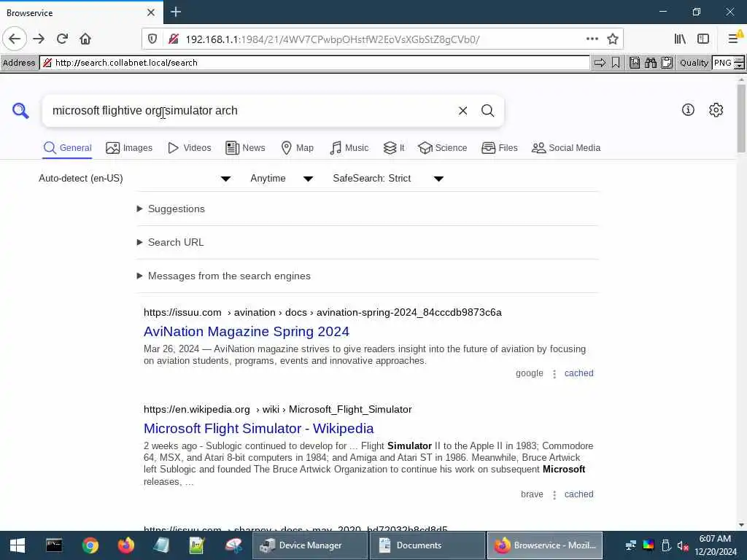Close the Browservice tab
The height and width of the screenshot is (560, 747).
coord(151,12)
